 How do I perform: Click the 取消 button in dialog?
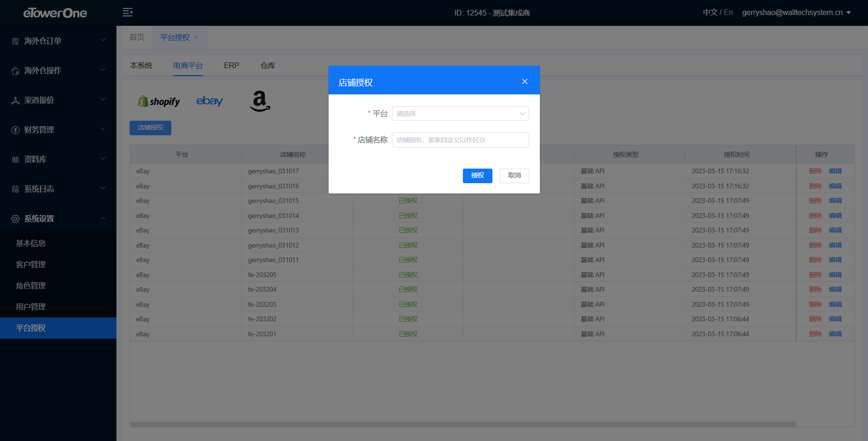coord(514,176)
